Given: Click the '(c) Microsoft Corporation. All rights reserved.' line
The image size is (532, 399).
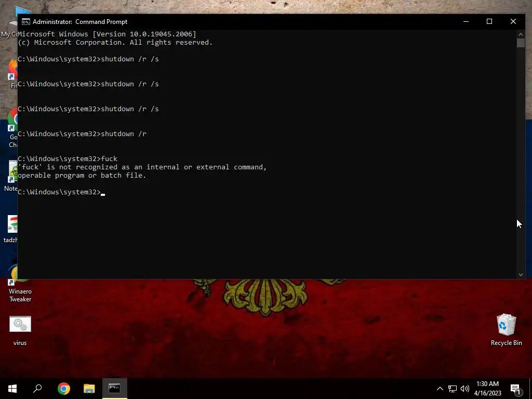Looking at the screenshot, I should tap(115, 43).
